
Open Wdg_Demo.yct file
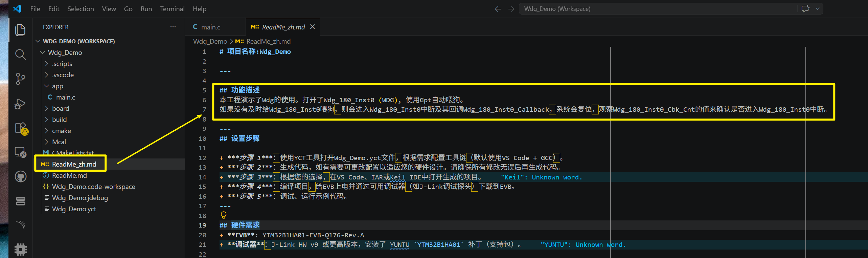coord(109,209)
